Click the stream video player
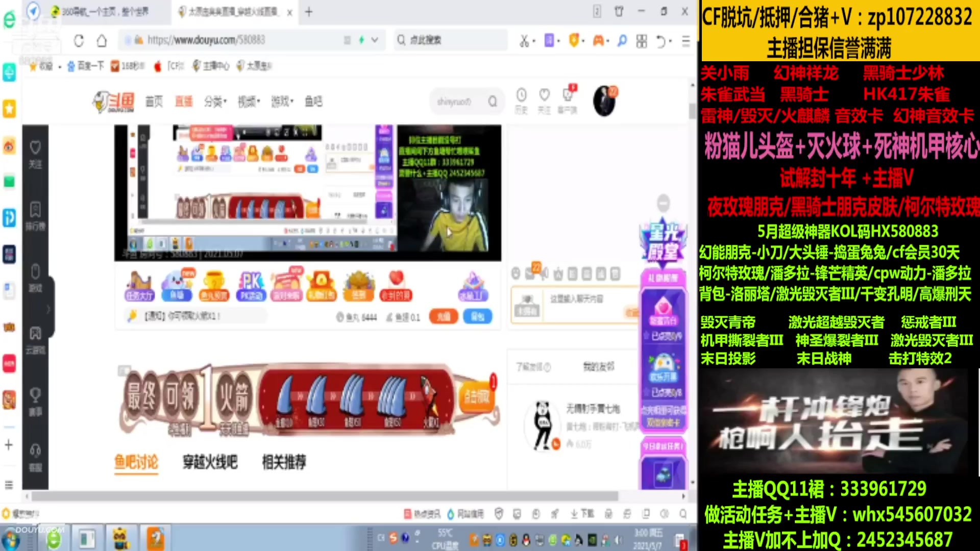 pyautogui.click(x=308, y=193)
